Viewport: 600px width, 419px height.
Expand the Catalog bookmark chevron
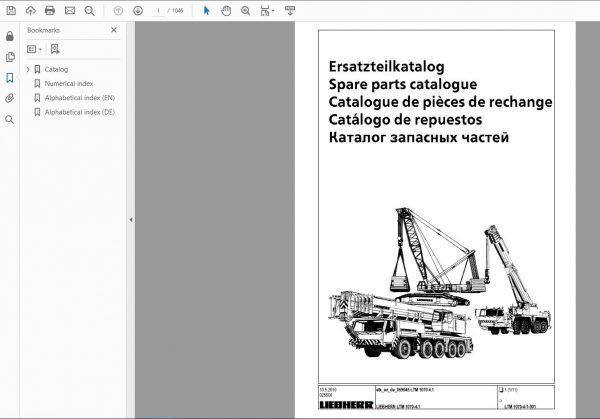28,69
